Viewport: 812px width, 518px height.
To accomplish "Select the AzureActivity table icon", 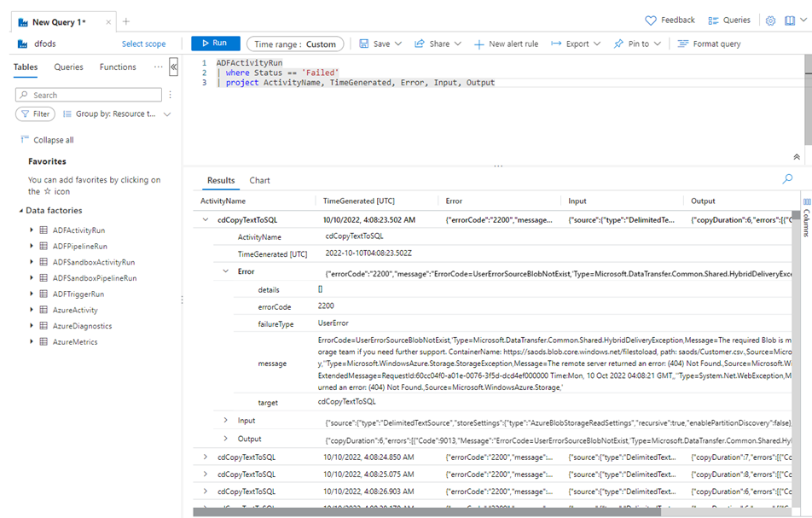I will 44,311.
